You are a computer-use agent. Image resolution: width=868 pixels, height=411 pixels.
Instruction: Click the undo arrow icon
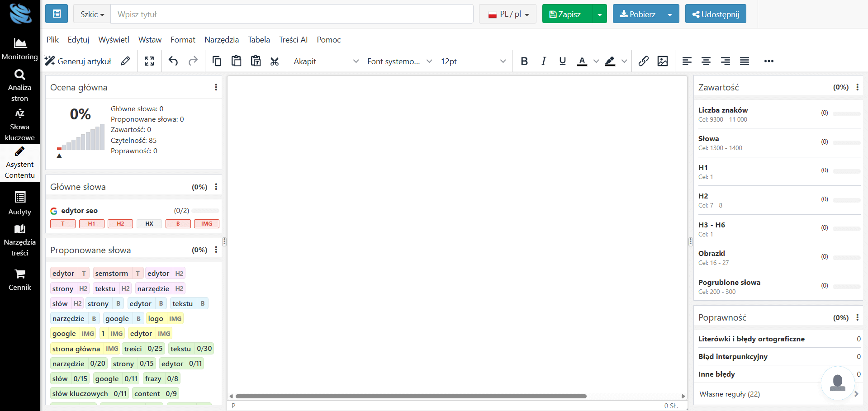pyautogui.click(x=173, y=61)
